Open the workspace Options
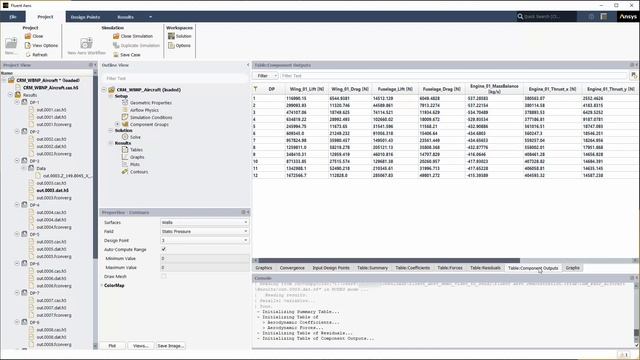The height and width of the screenshot is (360, 640). click(x=179, y=45)
